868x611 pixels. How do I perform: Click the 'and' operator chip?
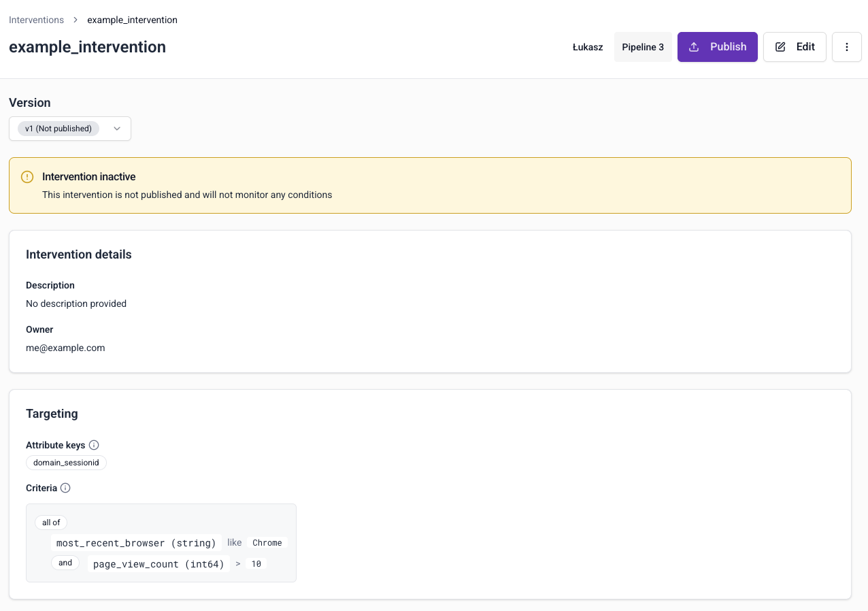(65, 563)
